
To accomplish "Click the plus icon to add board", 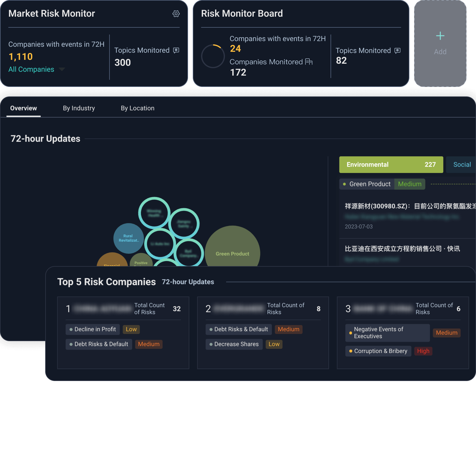I will 440,36.
